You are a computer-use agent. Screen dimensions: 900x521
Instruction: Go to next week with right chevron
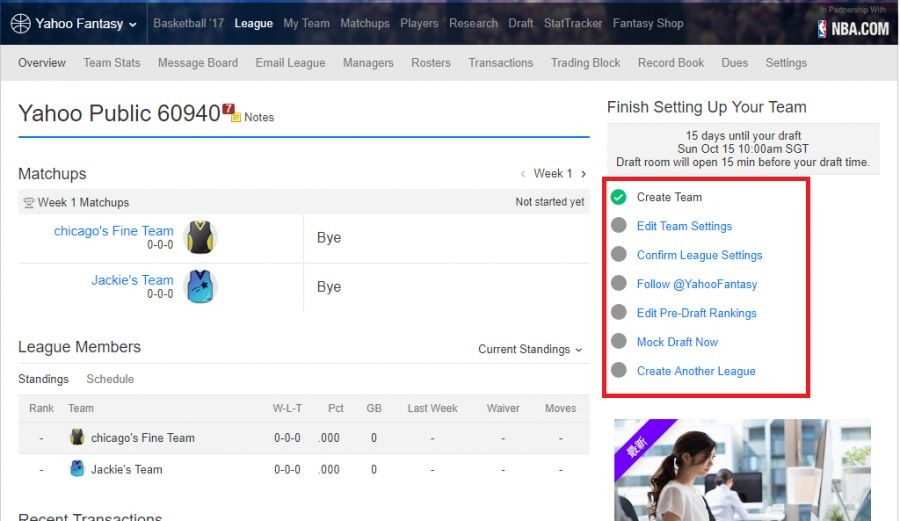click(583, 174)
